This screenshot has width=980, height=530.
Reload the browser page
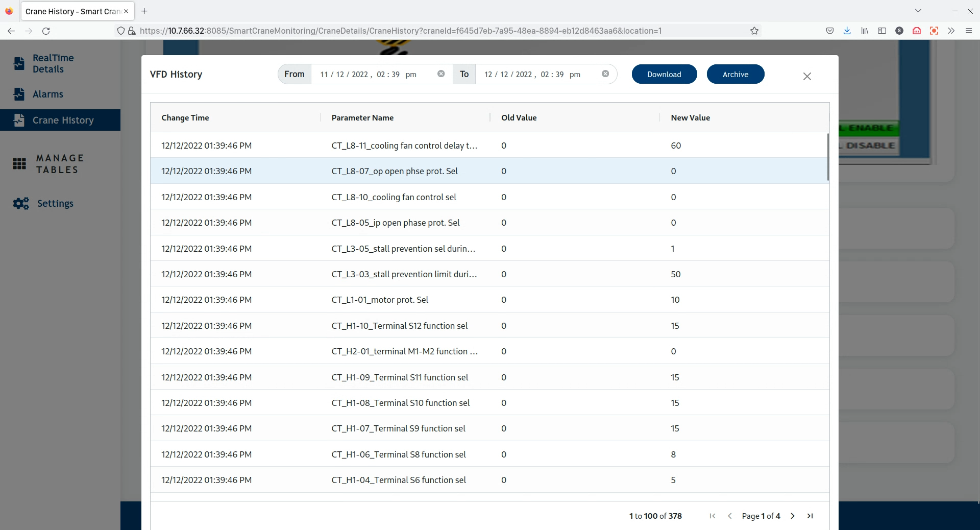pyautogui.click(x=46, y=31)
